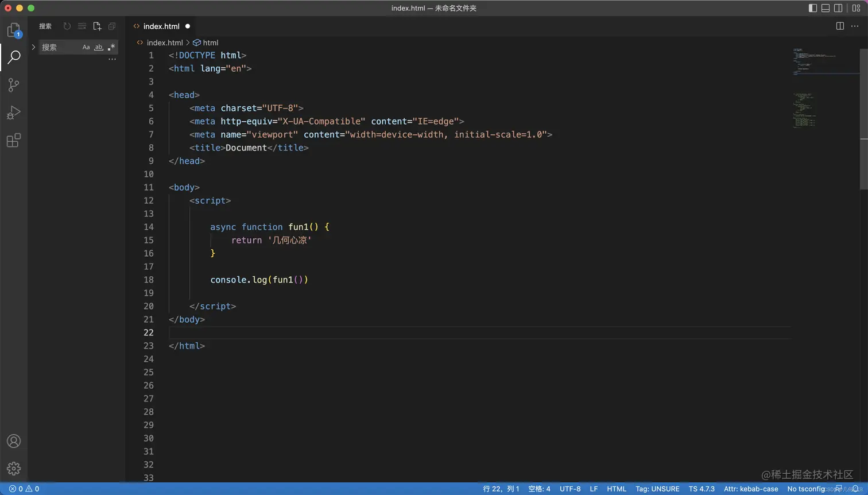
Task: Change HTML language mode in status bar
Action: [x=617, y=489]
